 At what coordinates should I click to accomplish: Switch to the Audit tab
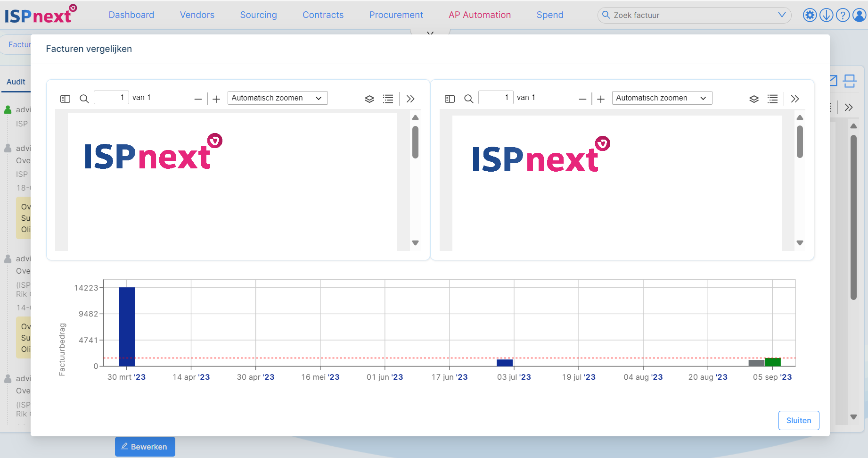click(16, 82)
